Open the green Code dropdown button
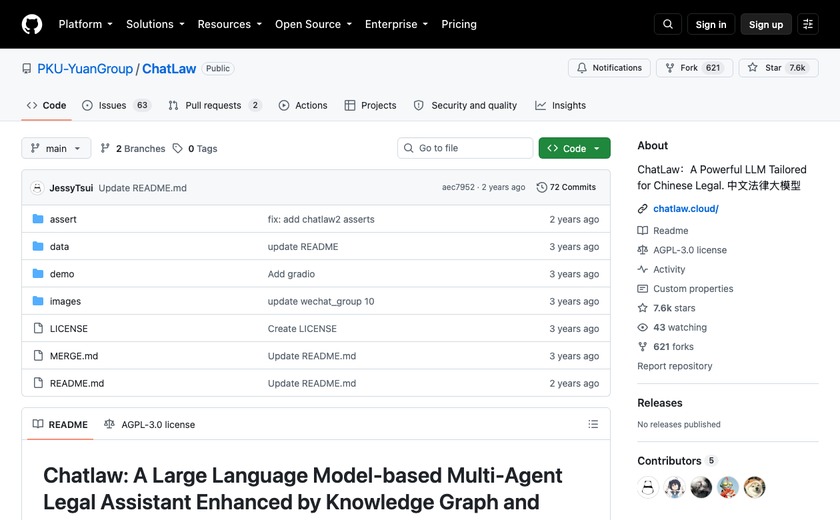Viewport: 840px width, 520px height. tap(574, 148)
